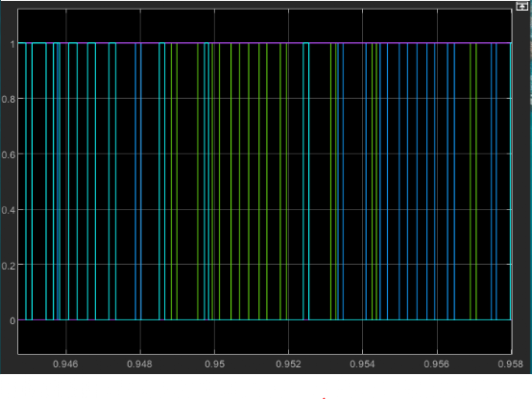
Task: Select the first wide cyan pulse before 0.946
Action: 39,181
